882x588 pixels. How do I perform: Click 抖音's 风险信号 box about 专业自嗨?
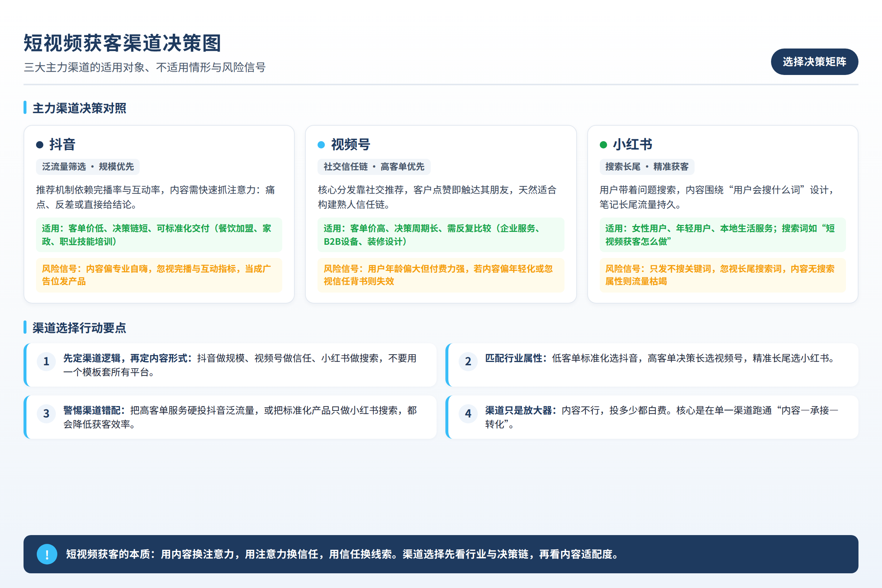[159, 275]
